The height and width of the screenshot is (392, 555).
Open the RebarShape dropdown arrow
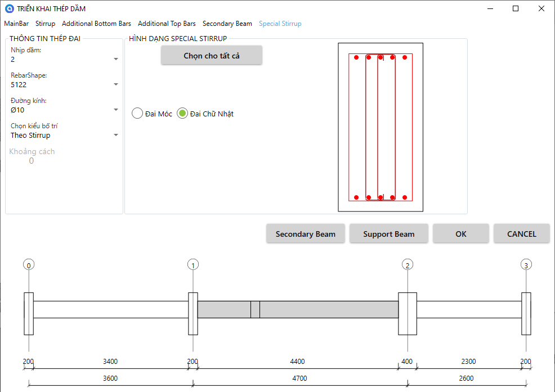coord(116,84)
